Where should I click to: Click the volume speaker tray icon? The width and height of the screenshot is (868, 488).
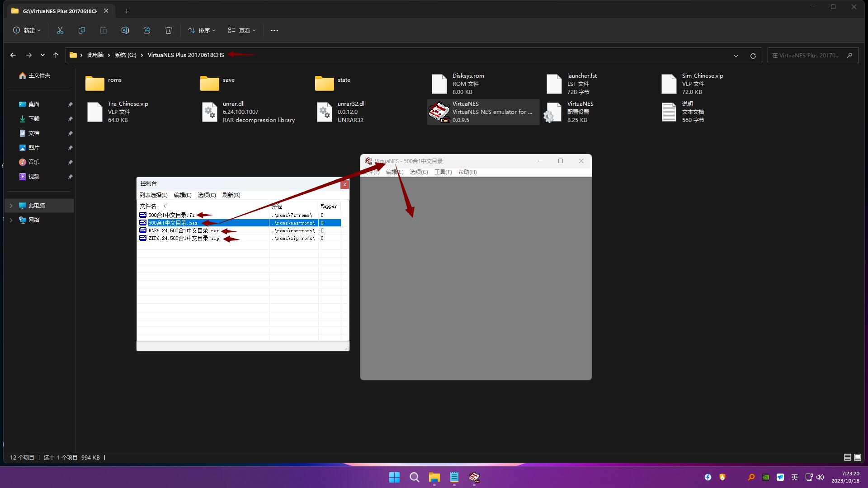(820, 477)
